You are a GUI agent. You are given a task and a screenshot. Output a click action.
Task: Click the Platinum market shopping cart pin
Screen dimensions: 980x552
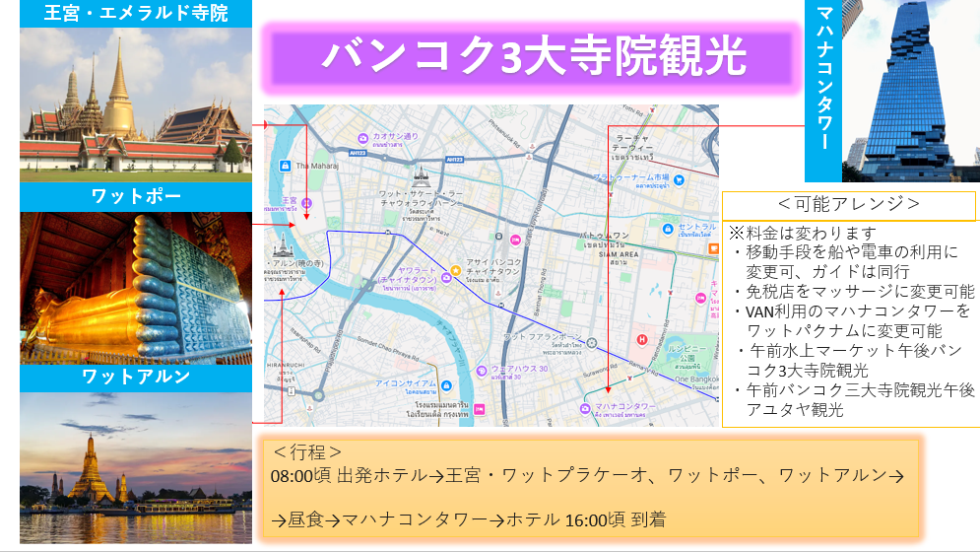click(x=679, y=180)
